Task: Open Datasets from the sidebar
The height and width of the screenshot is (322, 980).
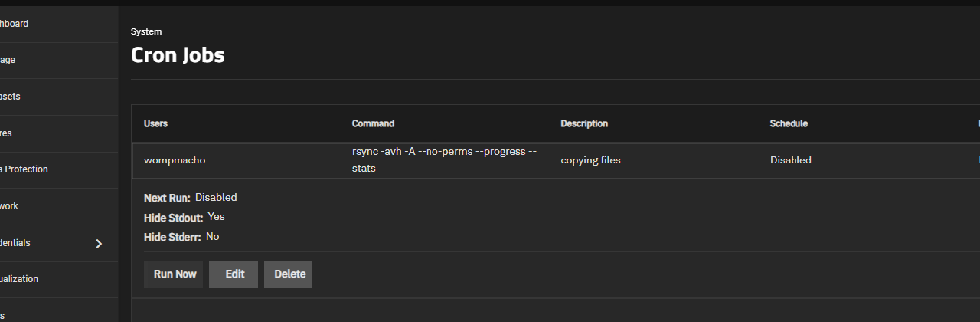Action: [10, 97]
